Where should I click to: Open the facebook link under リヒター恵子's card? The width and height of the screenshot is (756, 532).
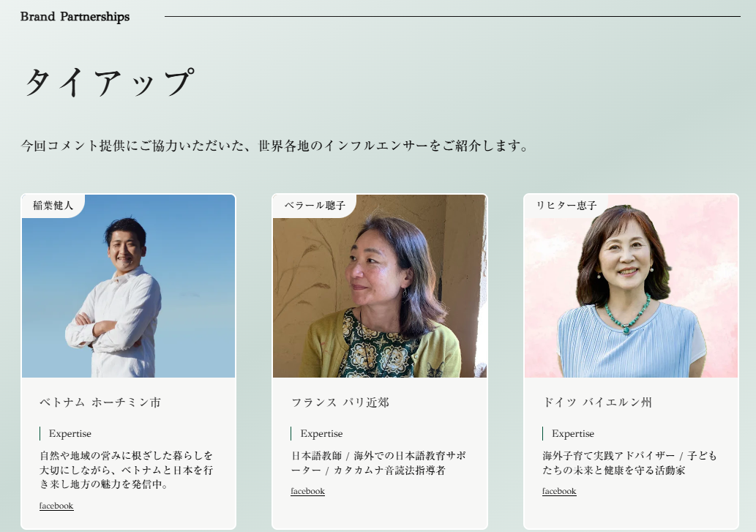559,491
